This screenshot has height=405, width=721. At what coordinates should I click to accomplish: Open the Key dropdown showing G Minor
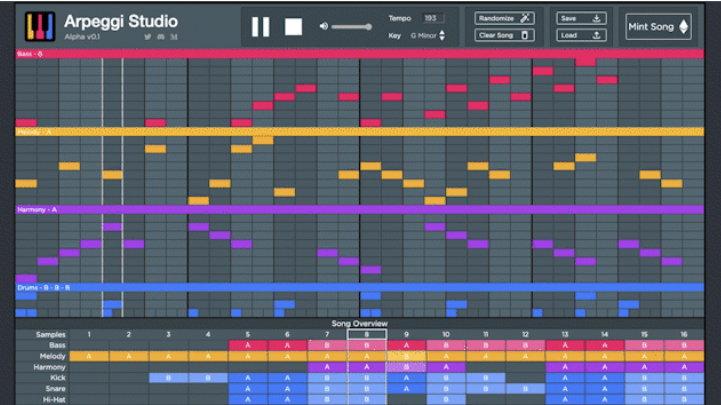point(428,35)
